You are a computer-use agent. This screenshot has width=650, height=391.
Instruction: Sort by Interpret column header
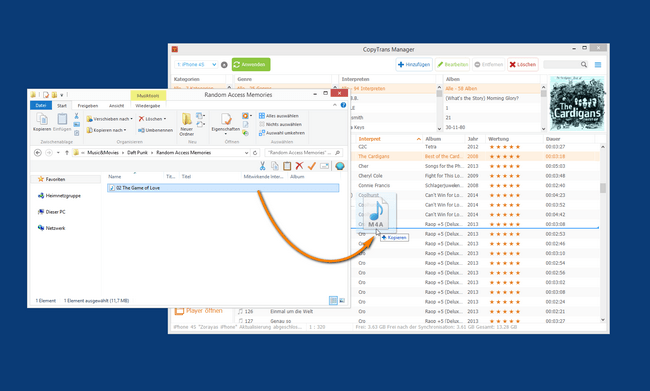point(389,139)
